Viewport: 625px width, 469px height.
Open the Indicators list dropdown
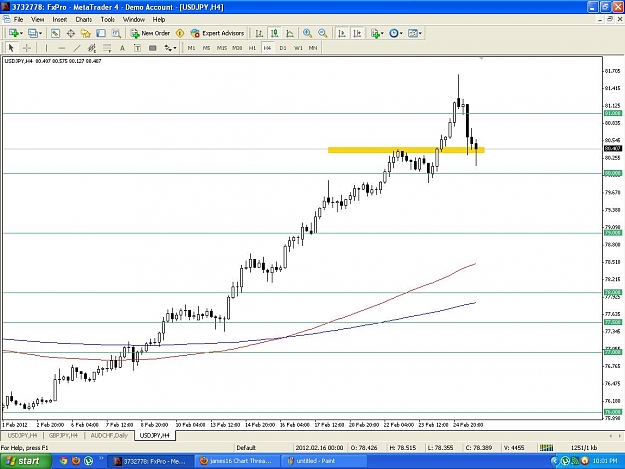377,33
